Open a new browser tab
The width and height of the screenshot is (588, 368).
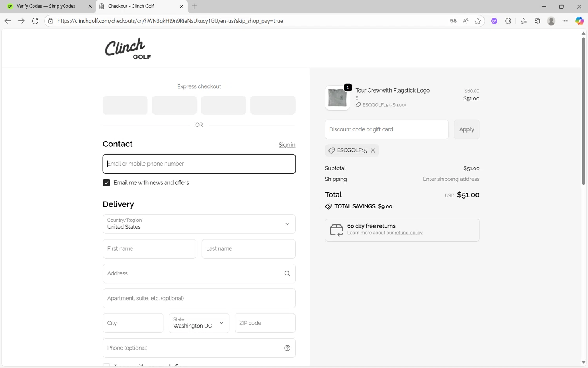194,6
